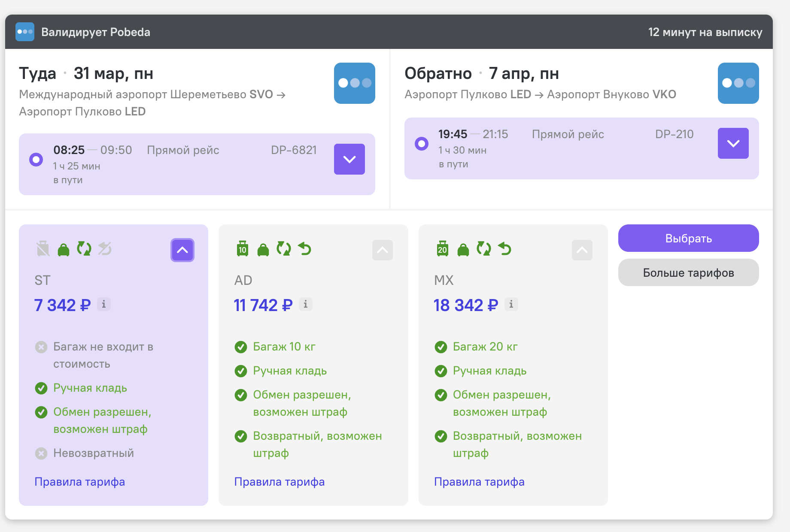Click the Обратно 7 апр, пн heading
Screen dimensions: 790x532
482,73
